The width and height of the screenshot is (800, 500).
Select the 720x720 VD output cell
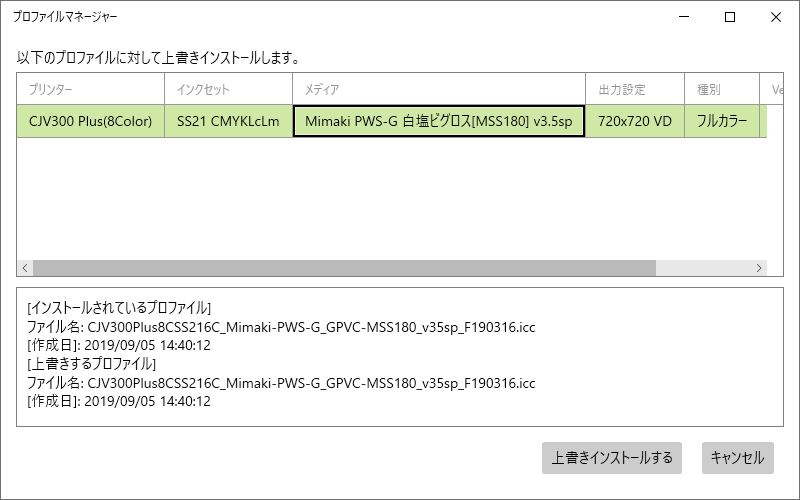pyautogui.click(x=635, y=121)
